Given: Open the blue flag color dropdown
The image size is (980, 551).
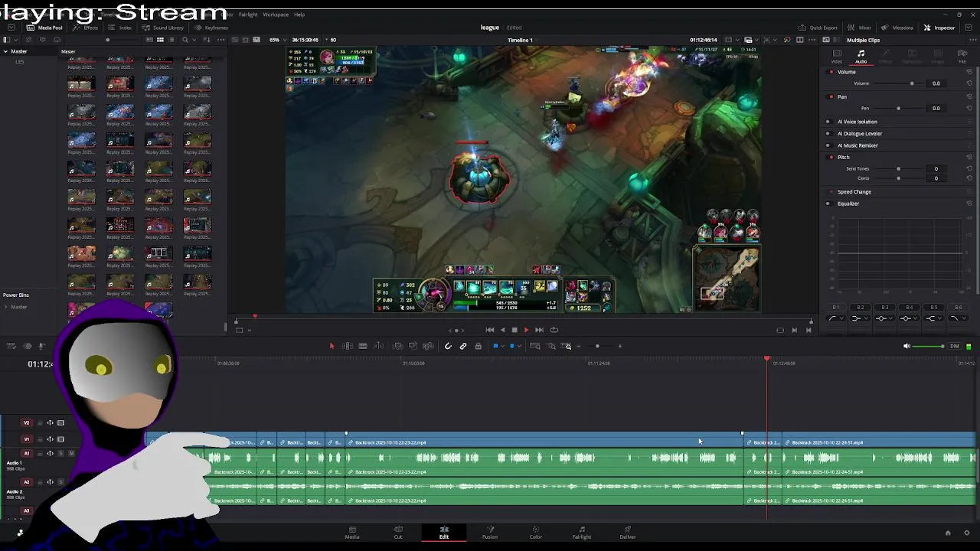Looking at the screenshot, I should coord(502,346).
